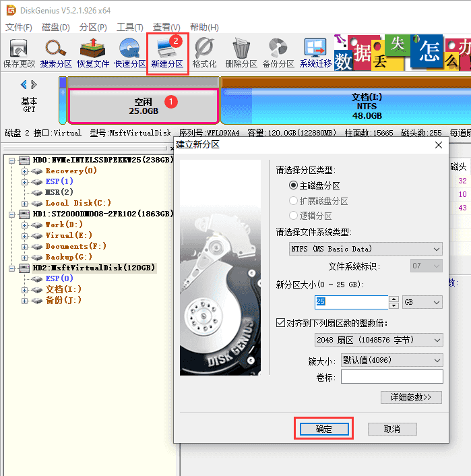Viewport: 471px width, 476px height.
Task: Open Quick Partition (快速分区) tool
Action: (x=130, y=53)
